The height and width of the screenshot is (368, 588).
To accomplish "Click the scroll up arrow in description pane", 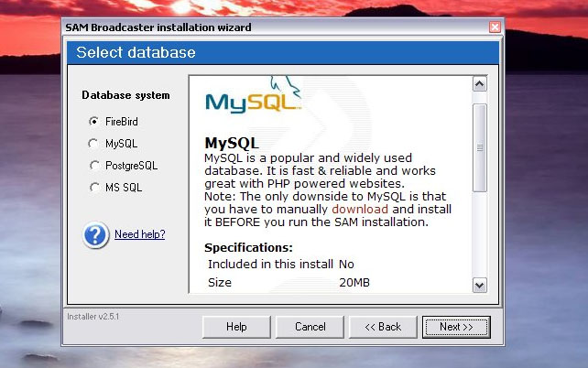I will coord(480,84).
